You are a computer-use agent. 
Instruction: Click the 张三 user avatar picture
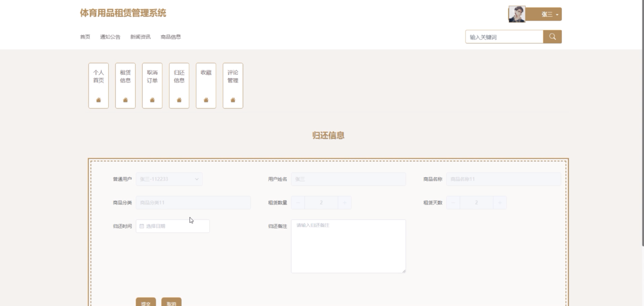click(x=517, y=14)
